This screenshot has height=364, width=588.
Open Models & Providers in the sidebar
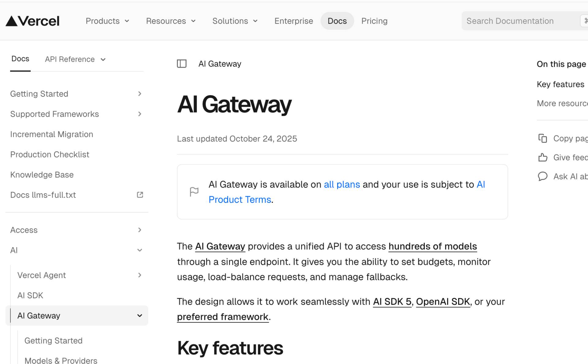point(61,360)
